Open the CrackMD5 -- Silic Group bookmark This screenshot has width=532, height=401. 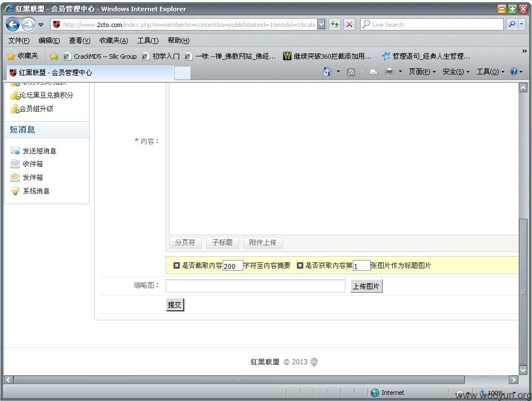100,56
